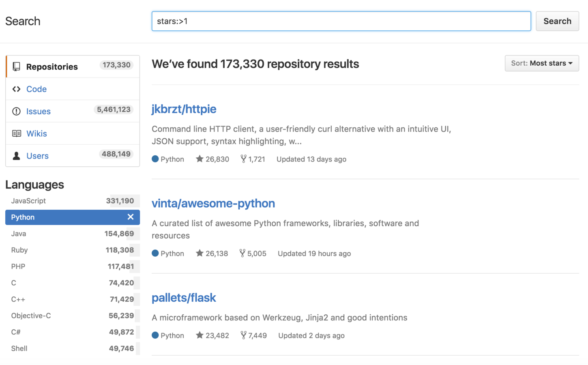The width and height of the screenshot is (588, 365).
Task: Open the pallets/flask repository link
Action: pyautogui.click(x=184, y=298)
